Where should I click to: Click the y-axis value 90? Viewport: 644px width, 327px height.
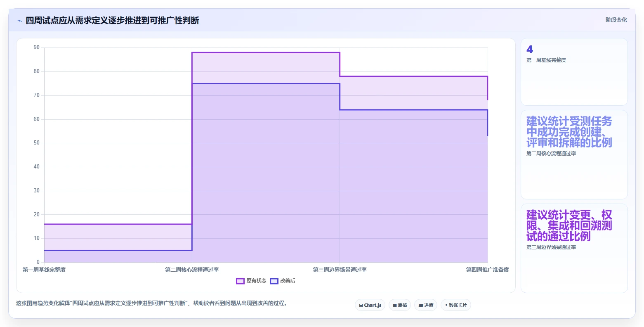tap(37, 47)
